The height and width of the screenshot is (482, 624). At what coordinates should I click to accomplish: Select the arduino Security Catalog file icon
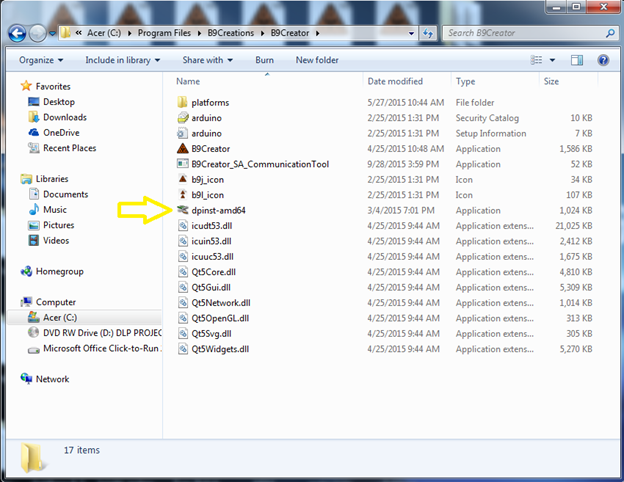coord(182,118)
